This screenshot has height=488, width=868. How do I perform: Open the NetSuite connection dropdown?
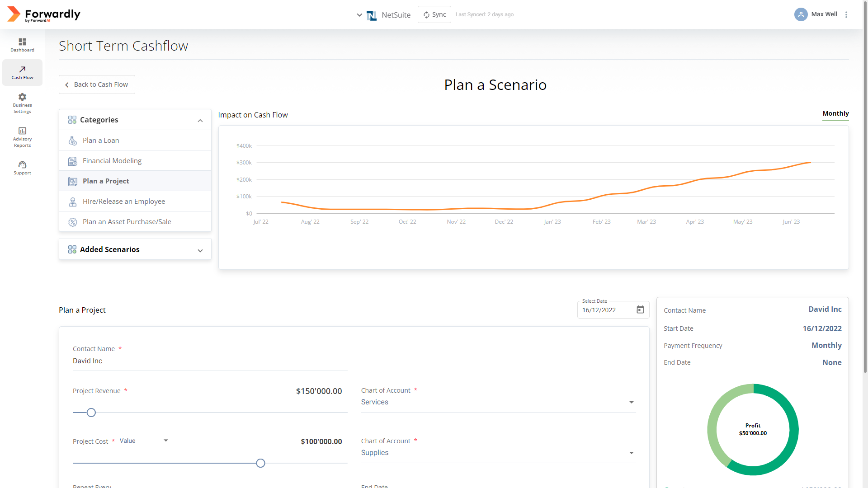[x=359, y=15]
